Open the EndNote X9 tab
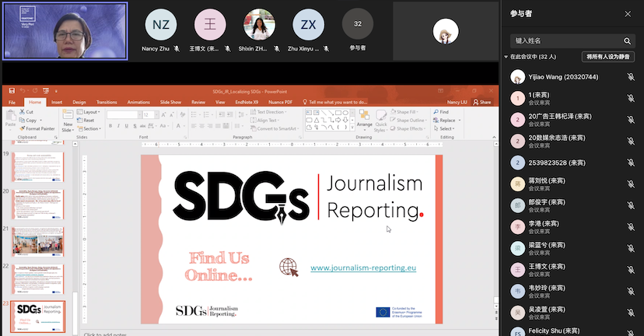 (247, 103)
